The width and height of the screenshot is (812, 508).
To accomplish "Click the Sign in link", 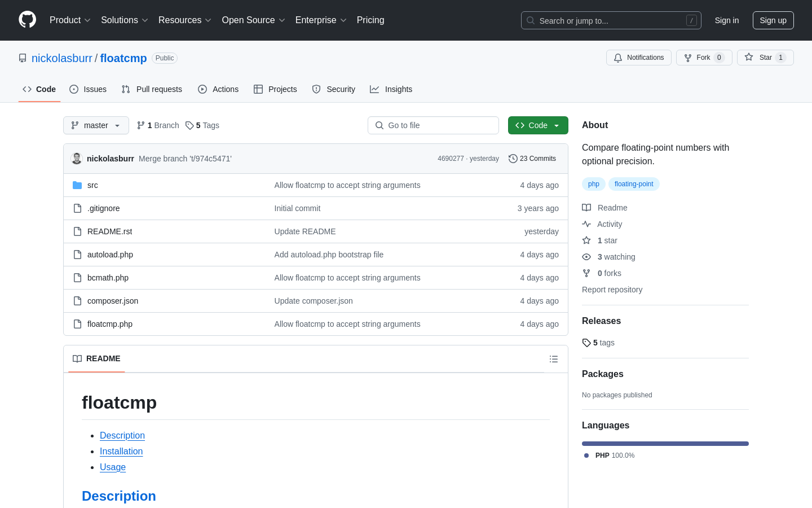I will tap(727, 20).
